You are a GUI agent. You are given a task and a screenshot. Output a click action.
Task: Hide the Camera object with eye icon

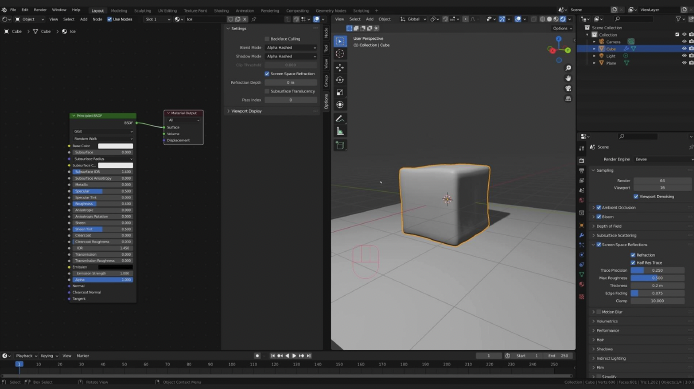tap(684, 42)
